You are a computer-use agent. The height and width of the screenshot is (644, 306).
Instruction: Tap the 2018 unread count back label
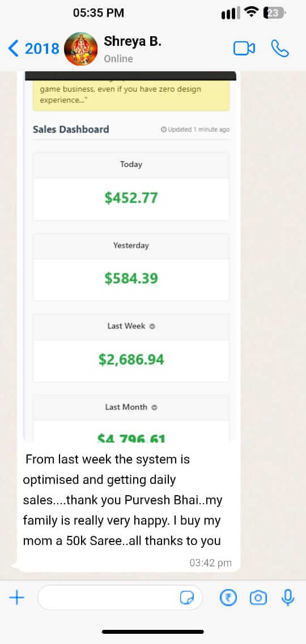pyautogui.click(x=42, y=49)
